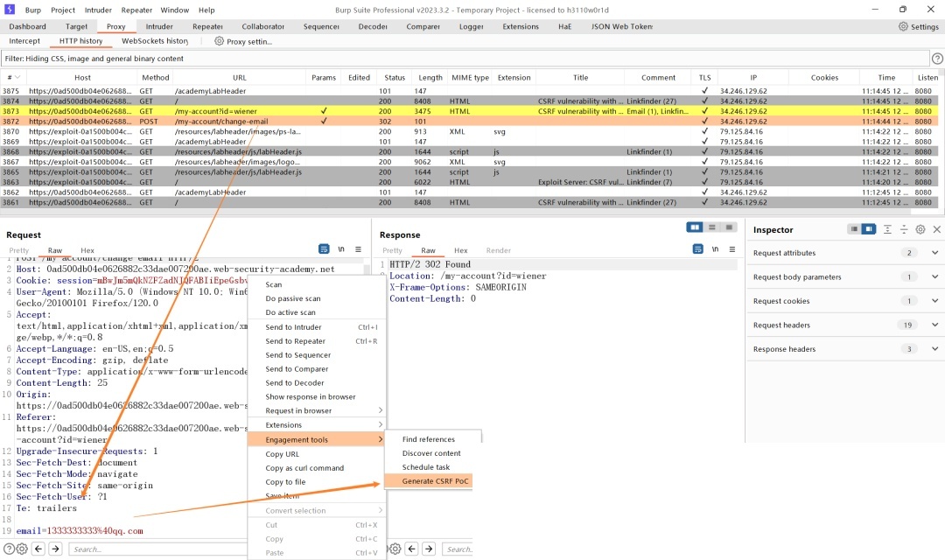Viewport: 945px width, 560px height.
Task: Toggle word wrap in Response panel
Action: point(698,249)
